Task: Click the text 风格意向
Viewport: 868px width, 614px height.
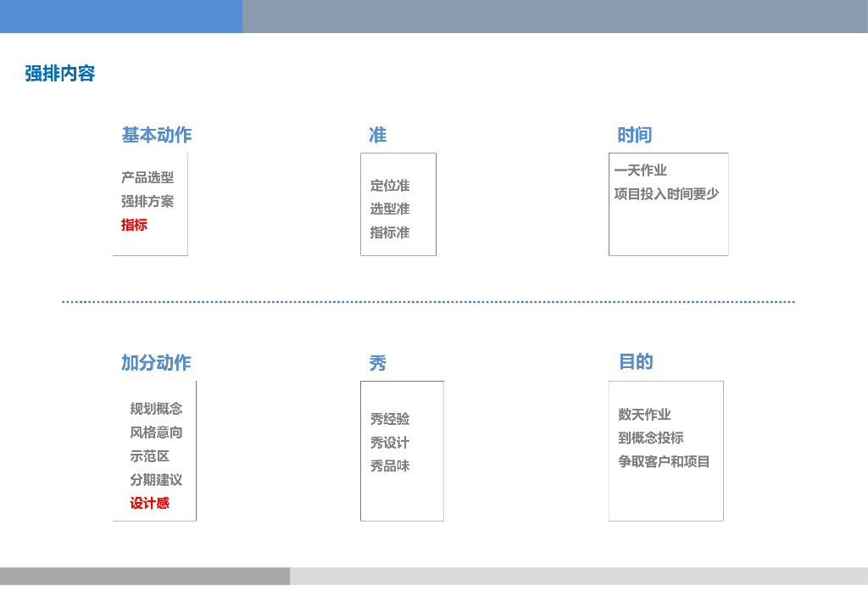Action: tap(156, 433)
